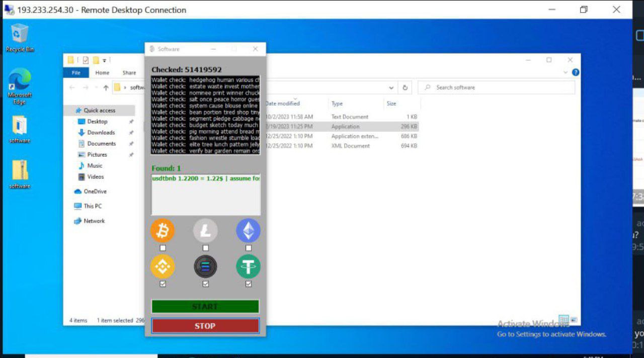Click the red STOP button
The image size is (644, 358).
(x=205, y=326)
